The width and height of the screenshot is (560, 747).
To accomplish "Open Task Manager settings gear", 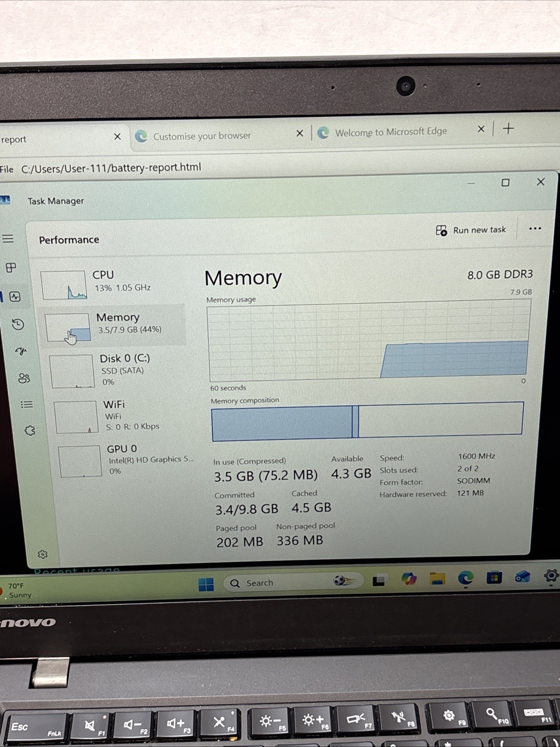I will pos(43,554).
